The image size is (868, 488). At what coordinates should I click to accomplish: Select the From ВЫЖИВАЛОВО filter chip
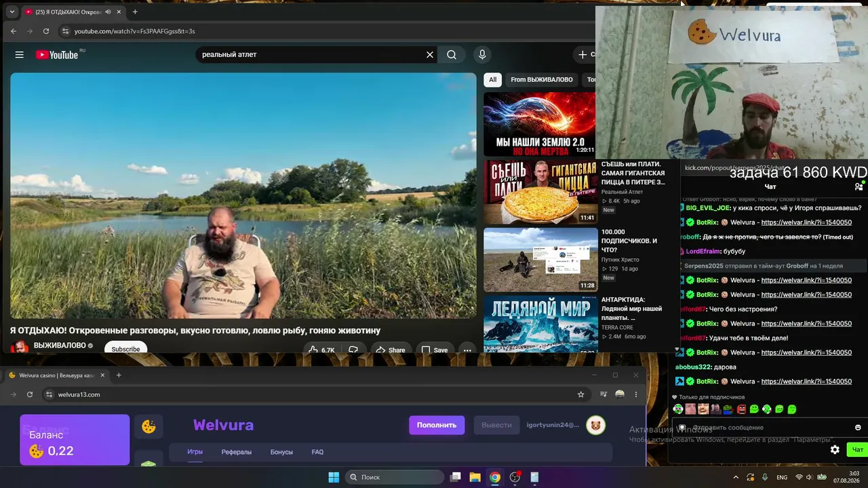(542, 80)
